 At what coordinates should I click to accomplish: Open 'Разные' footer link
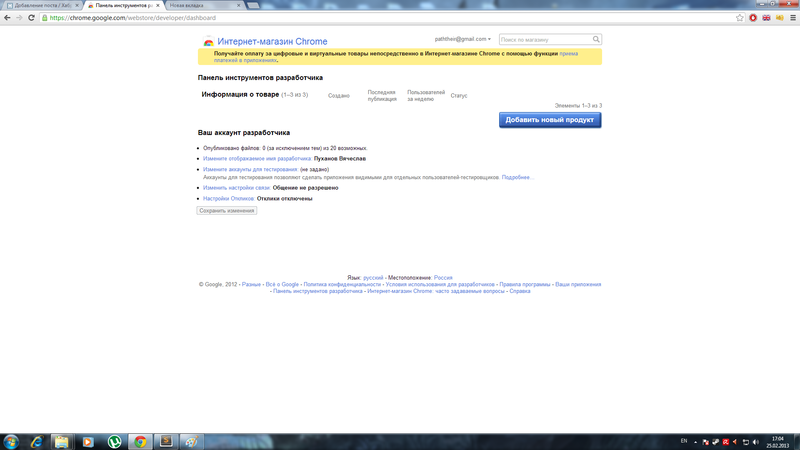[251, 284]
